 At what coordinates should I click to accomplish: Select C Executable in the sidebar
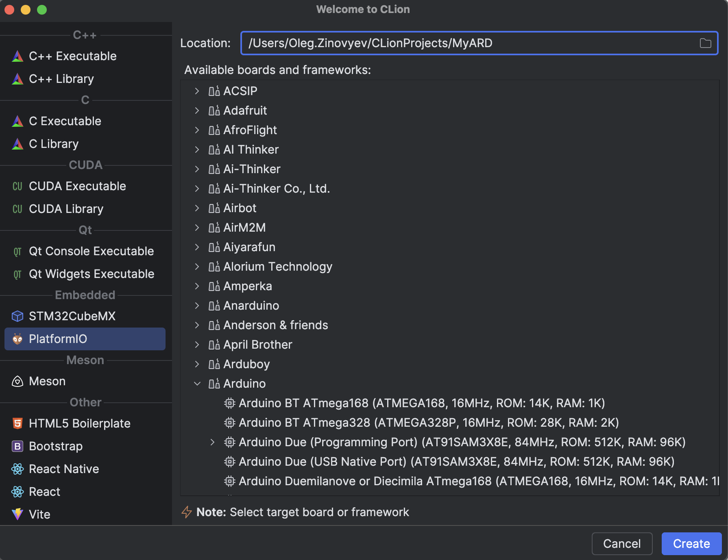tap(65, 121)
